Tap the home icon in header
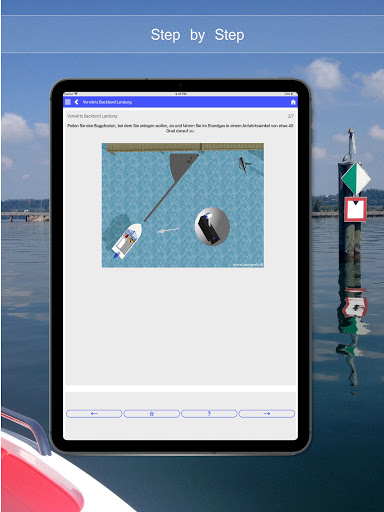Viewport: 384px width, 512px height. (x=293, y=102)
